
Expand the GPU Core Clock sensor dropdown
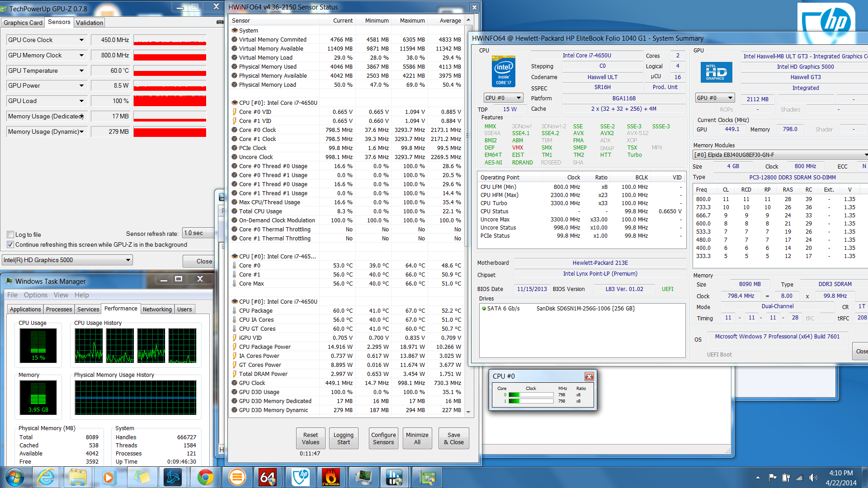[x=81, y=40]
